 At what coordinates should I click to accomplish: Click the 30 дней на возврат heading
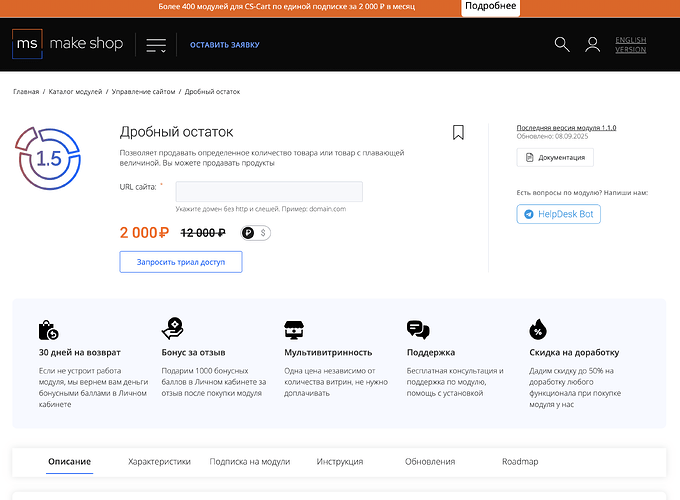point(80,353)
